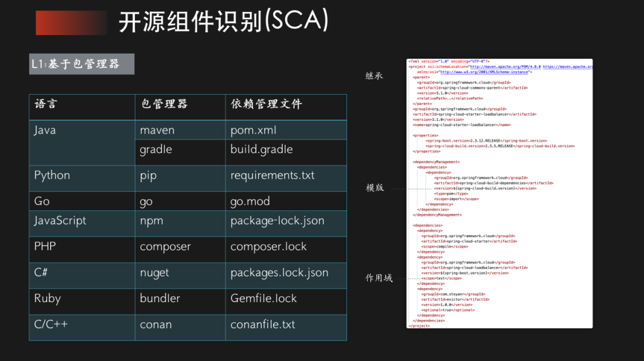This screenshot has width=644, height=361.
Task: Select the C# language cell
Action: click(82, 275)
